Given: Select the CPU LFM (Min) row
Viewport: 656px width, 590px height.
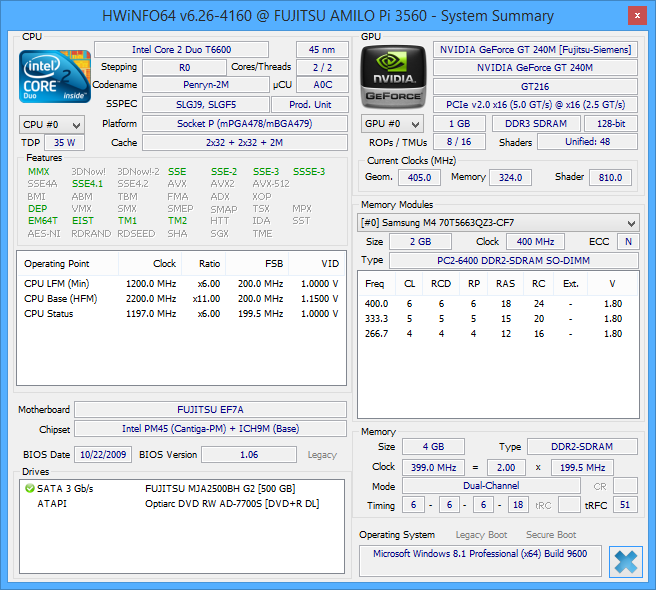Looking at the screenshot, I should 181,284.
